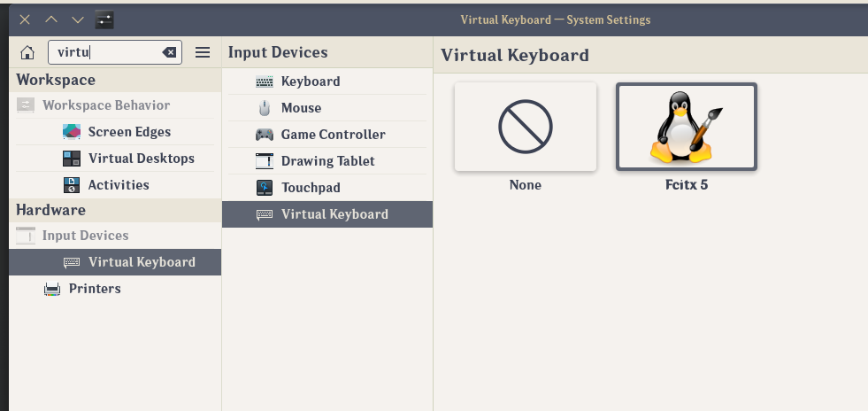Open Printers settings
The image size is (868, 411).
(115, 289)
